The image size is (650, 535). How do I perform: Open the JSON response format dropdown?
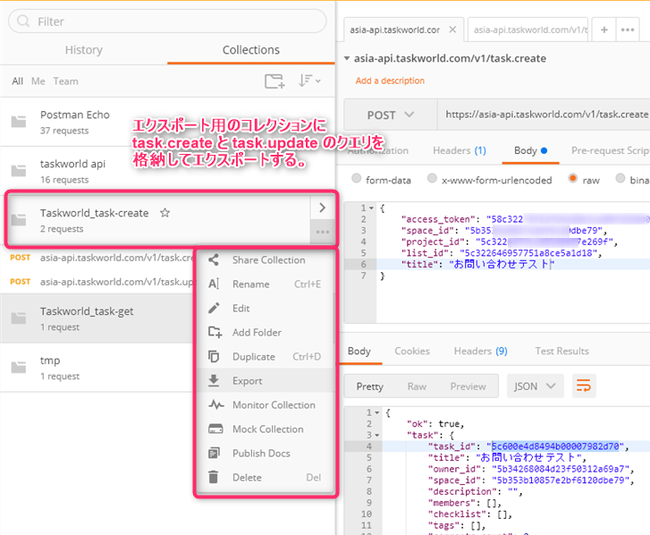click(535, 386)
